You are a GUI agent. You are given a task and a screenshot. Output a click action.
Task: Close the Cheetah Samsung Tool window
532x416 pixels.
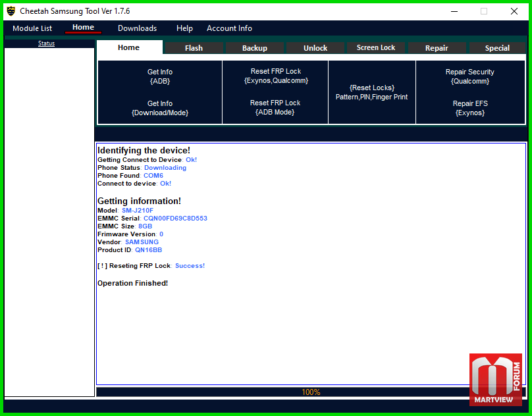click(514, 11)
